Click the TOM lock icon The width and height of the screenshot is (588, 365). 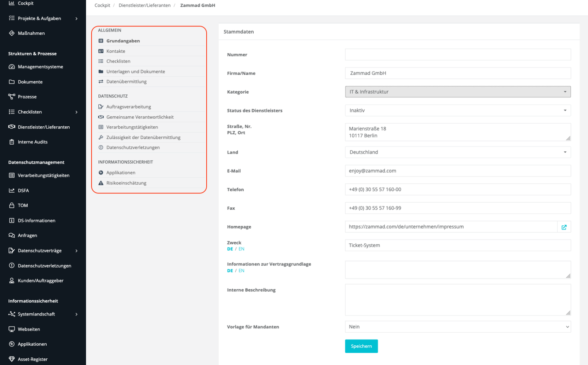point(12,206)
